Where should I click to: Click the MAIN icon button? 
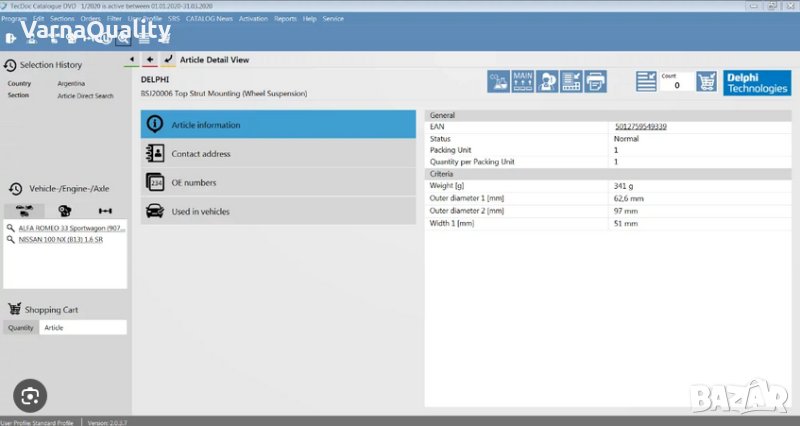pos(523,82)
